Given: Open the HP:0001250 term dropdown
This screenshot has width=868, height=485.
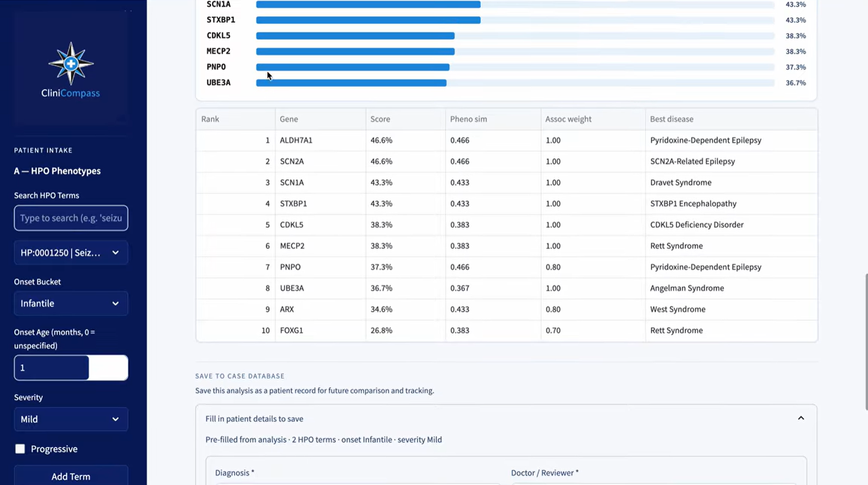Looking at the screenshot, I should point(71,253).
